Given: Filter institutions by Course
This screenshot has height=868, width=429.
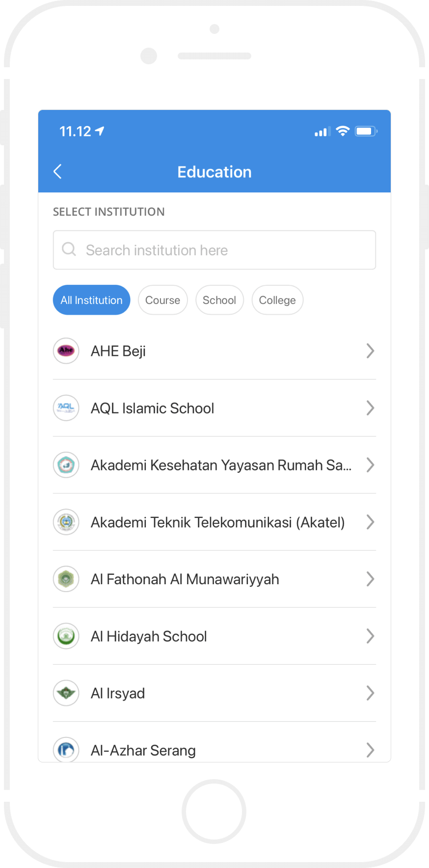Looking at the screenshot, I should click(x=162, y=300).
